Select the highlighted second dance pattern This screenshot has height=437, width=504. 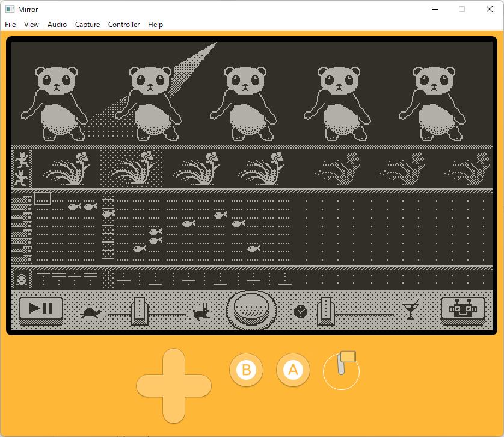pos(131,168)
